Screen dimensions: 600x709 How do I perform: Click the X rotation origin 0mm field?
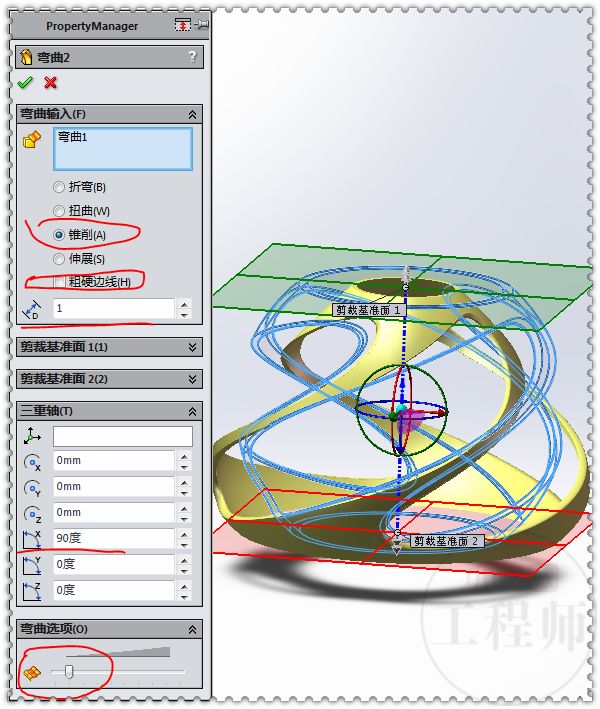coord(113,461)
